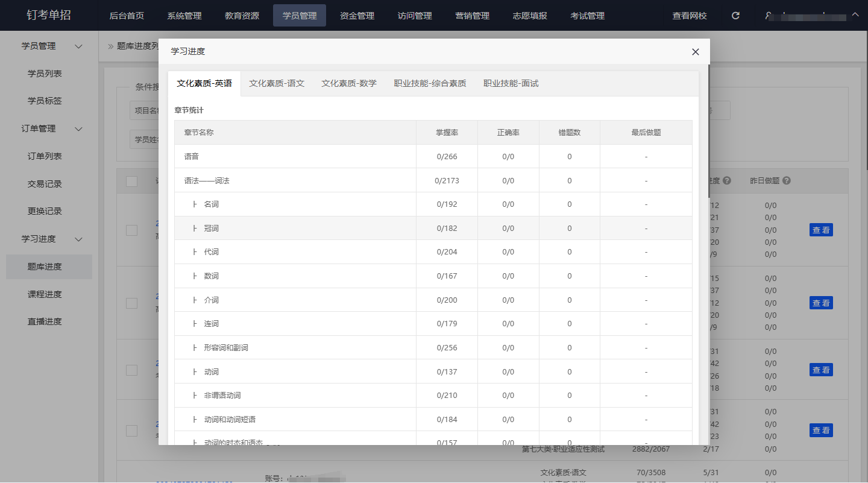
Task: Select the fourth row's checkbox
Action: [x=131, y=431]
